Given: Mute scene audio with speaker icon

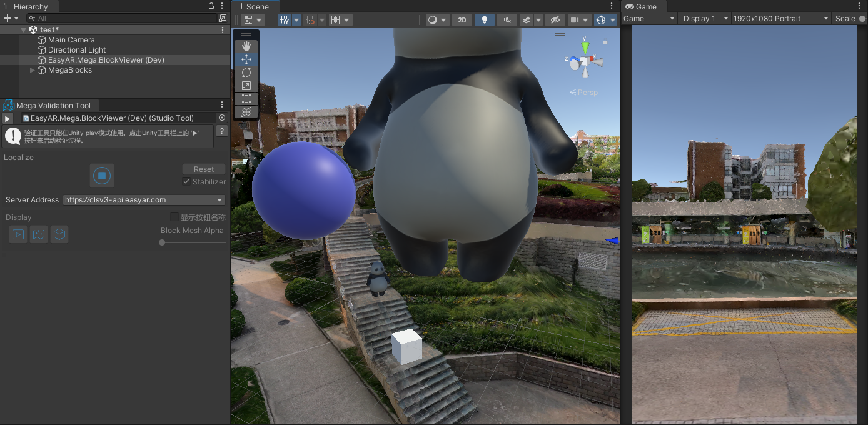Looking at the screenshot, I should pyautogui.click(x=507, y=20).
